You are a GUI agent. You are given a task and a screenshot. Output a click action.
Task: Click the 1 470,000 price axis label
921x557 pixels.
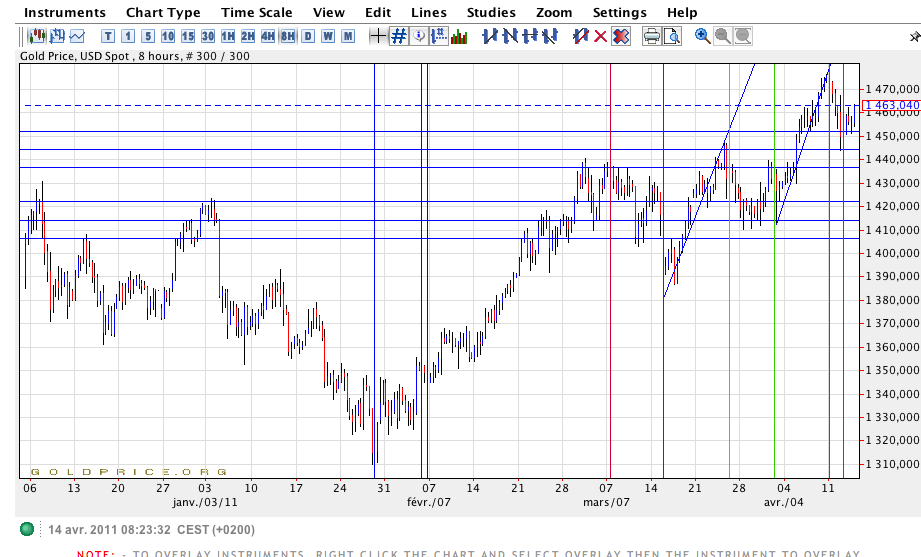[x=892, y=89]
